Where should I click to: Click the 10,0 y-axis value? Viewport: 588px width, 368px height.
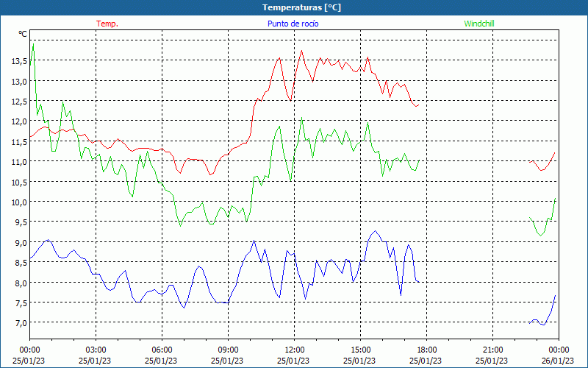(19, 202)
